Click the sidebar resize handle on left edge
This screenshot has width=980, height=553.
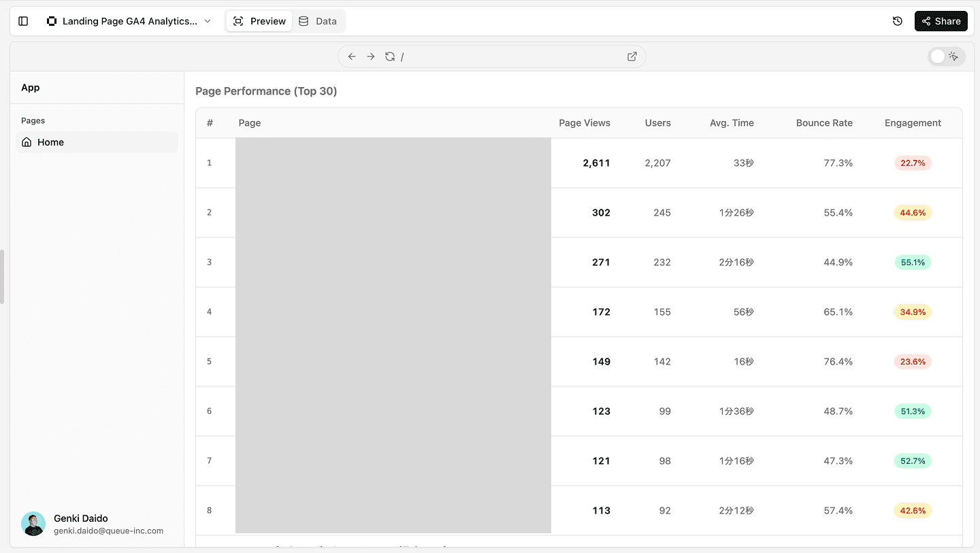(2, 276)
